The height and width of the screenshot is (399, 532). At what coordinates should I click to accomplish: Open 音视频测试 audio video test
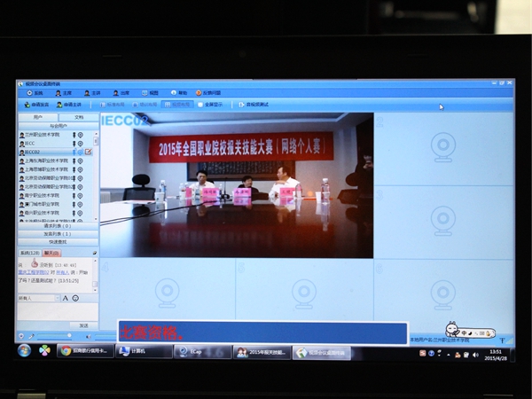coord(254,105)
